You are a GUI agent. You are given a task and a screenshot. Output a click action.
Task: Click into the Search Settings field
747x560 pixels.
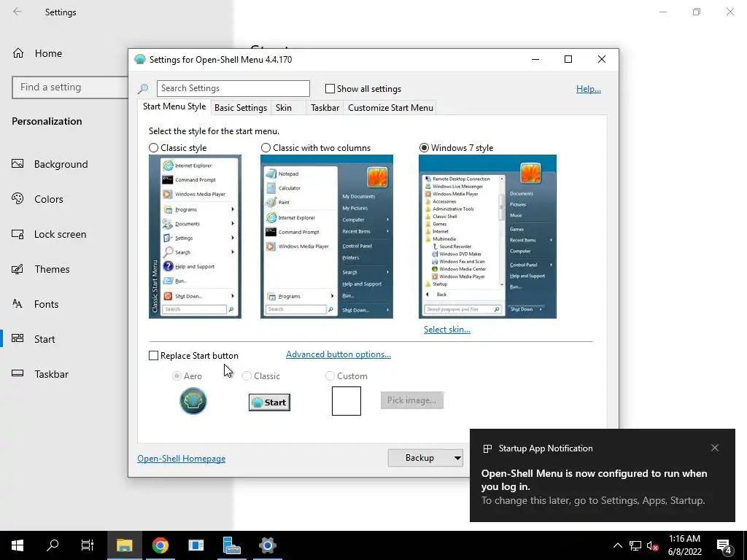233,88
